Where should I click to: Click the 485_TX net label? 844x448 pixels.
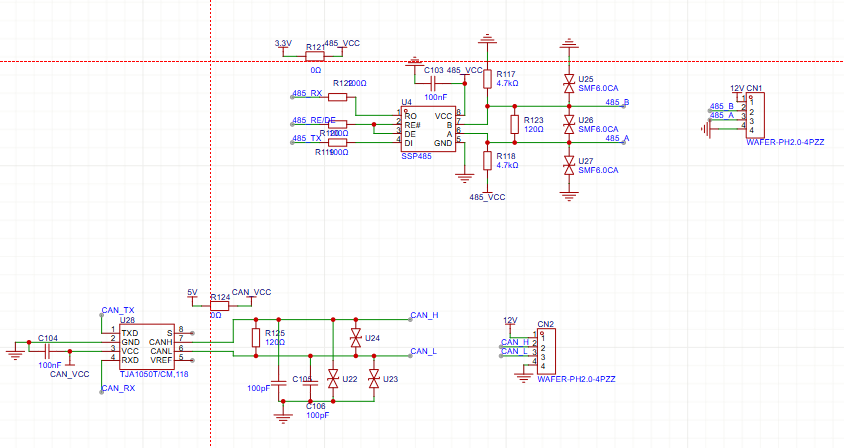coord(306,138)
